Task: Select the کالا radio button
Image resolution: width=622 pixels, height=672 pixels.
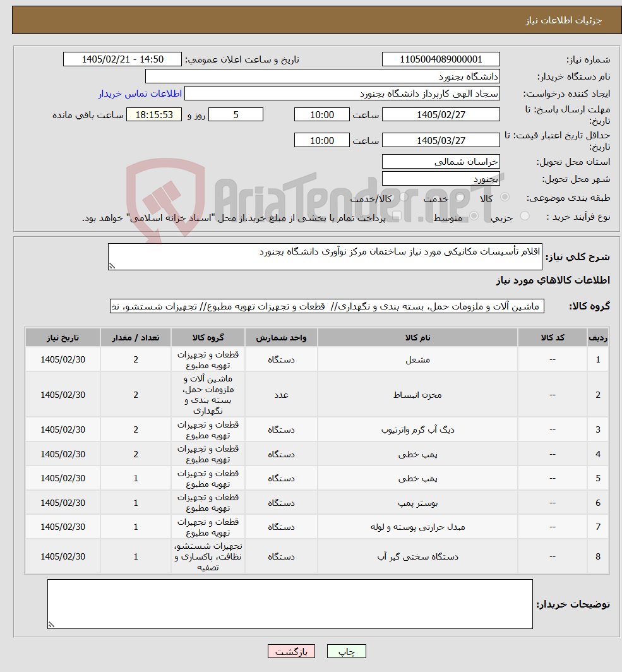Action: pos(505,197)
